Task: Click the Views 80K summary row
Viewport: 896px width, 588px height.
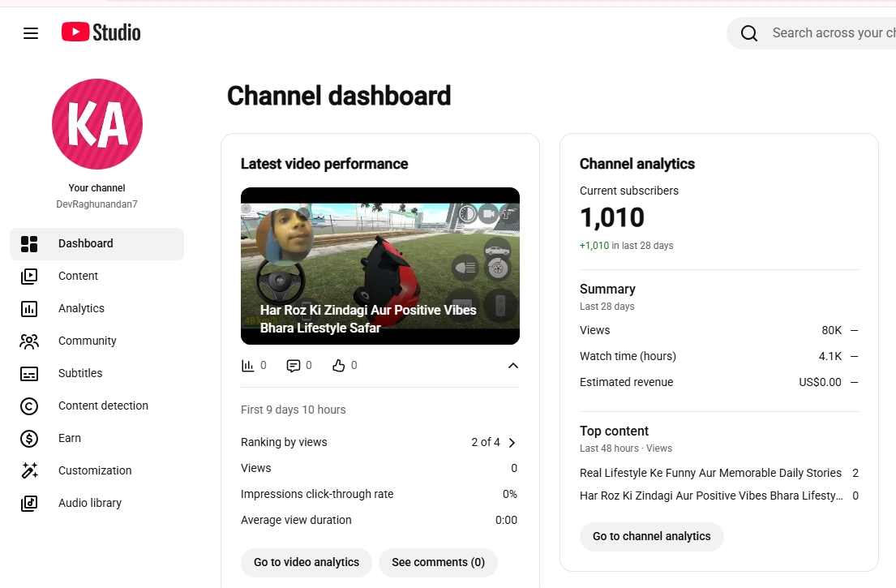Action: [x=719, y=330]
